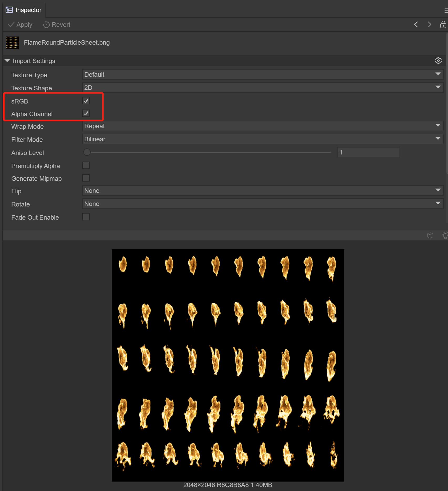Open Import Settings gear menu

[438, 61]
